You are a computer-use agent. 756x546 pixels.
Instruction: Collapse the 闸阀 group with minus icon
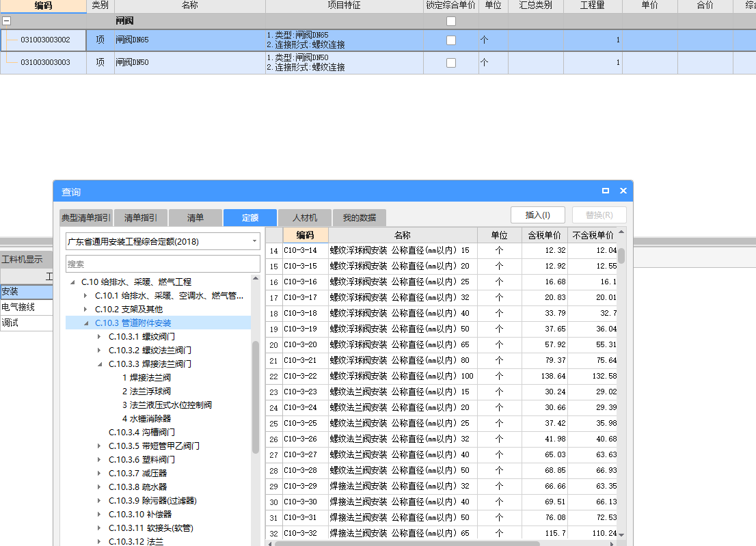[7, 21]
